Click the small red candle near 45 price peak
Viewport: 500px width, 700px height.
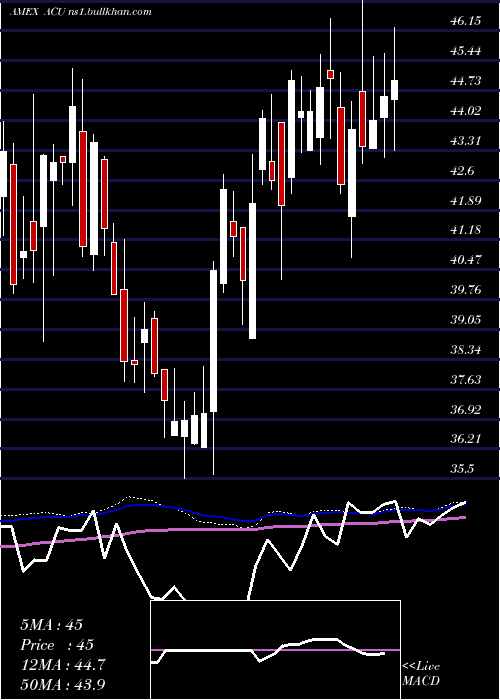330,75
